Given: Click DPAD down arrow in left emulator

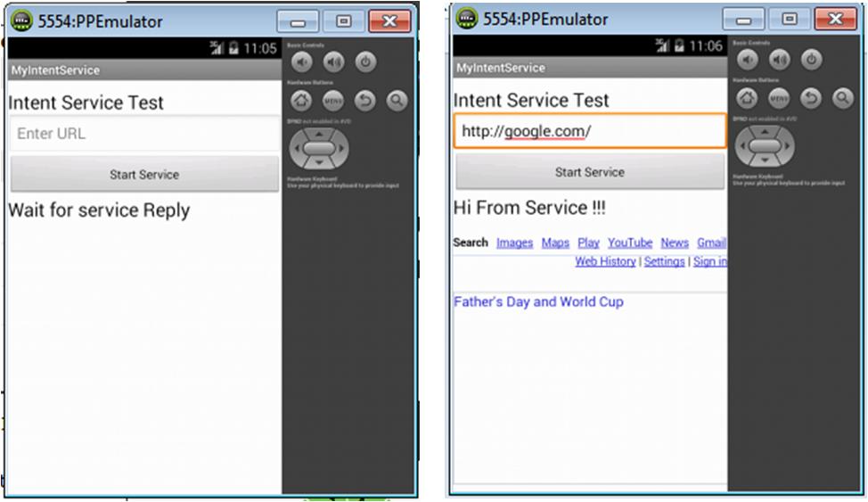Looking at the screenshot, I should (319, 162).
